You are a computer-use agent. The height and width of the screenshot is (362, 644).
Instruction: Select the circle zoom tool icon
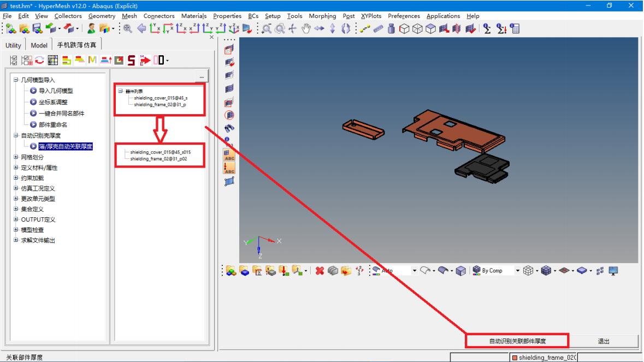pos(280,28)
